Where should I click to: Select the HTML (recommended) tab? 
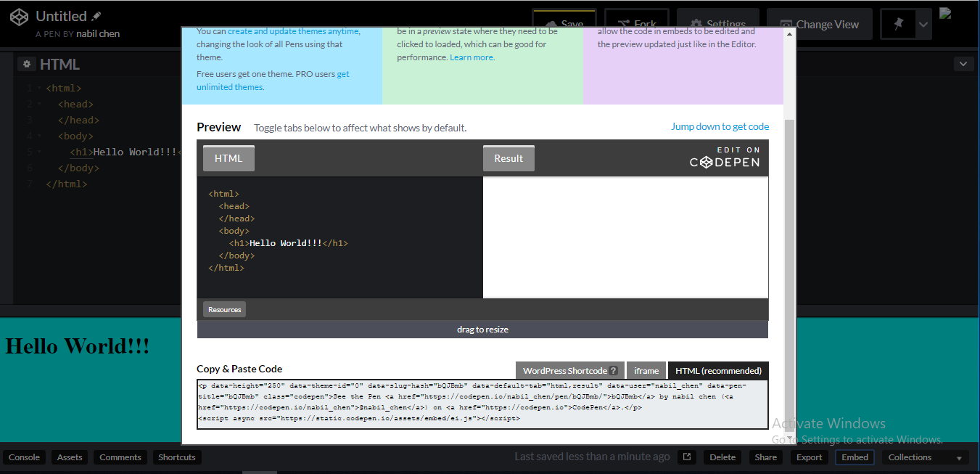pyautogui.click(x=718, y=370)
